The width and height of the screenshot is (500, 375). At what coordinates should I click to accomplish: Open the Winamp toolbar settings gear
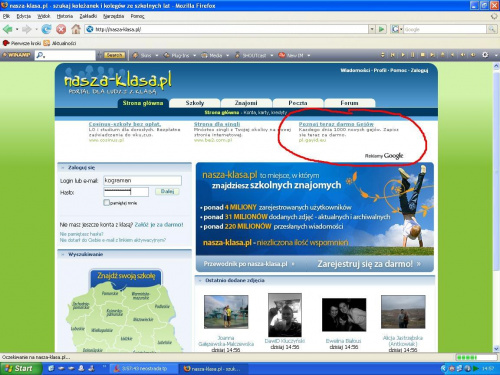pos(485,55)
